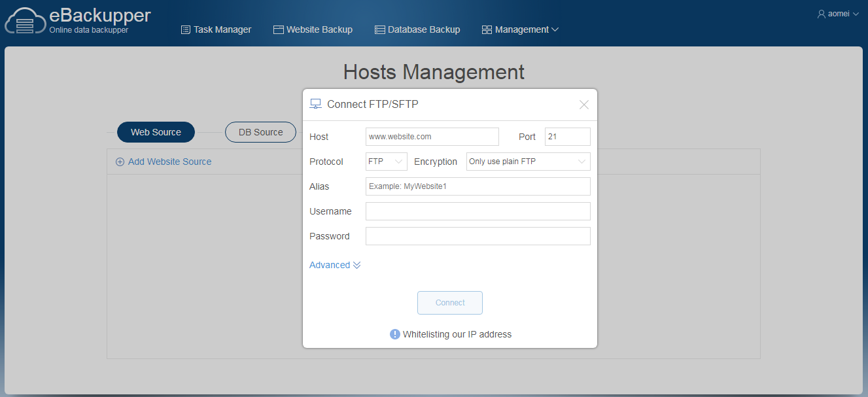This screenshot has width=868, height=397.
Task: Focus the Password input field
Action: point(478,236)
